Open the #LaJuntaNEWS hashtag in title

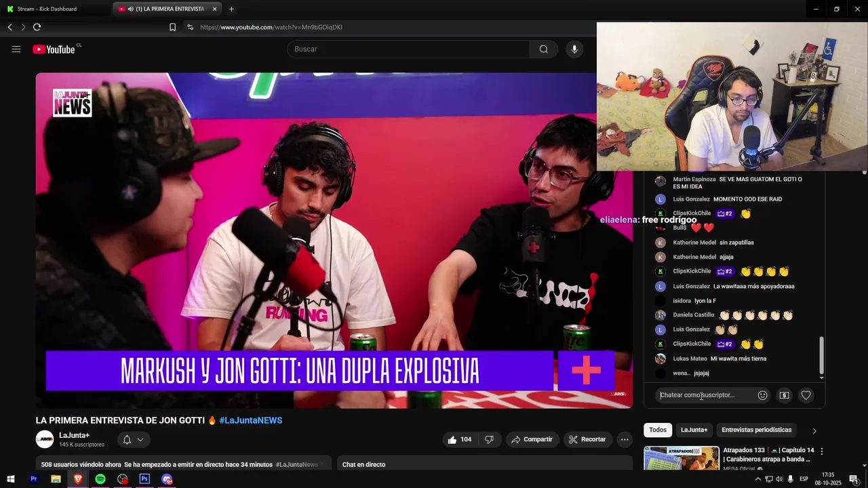tap(250, 420)
